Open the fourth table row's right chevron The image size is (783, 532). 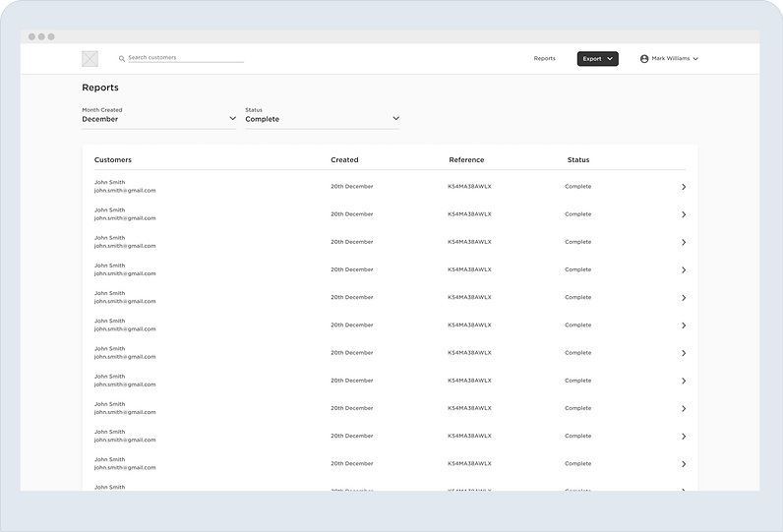684,270
